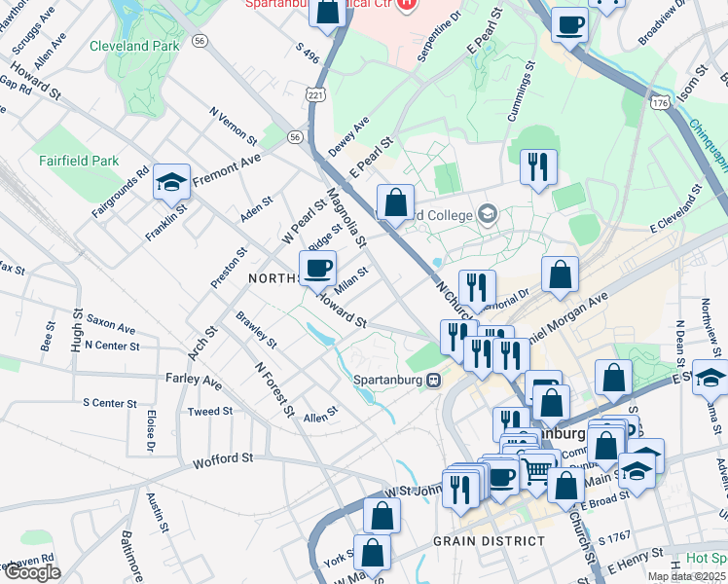Click the restaurant marker near Cummings St
728x584 pixels.
(538, 168)
